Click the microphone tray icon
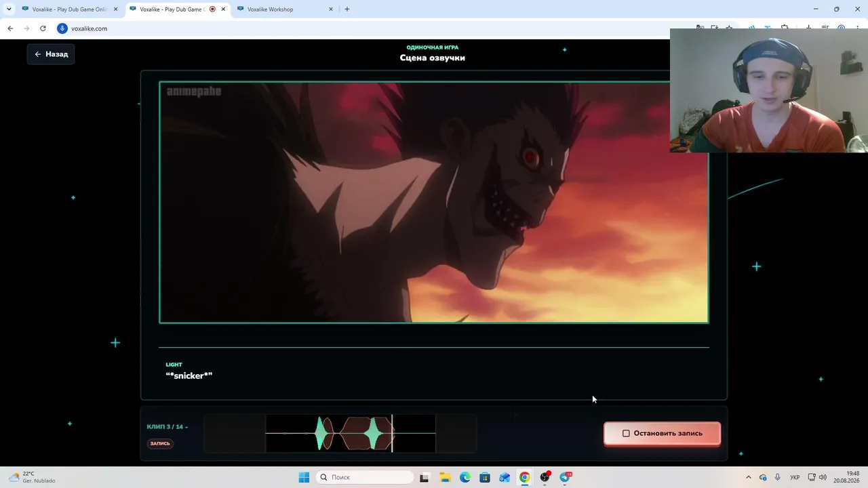Viewport: 868px width, 488px height. [778, 477]
